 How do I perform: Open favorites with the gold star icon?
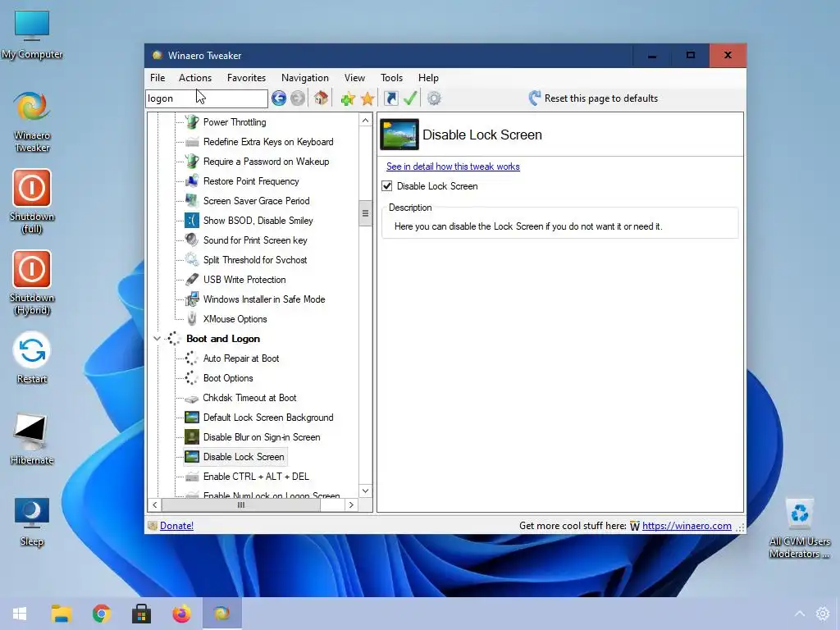click(367, 98)
